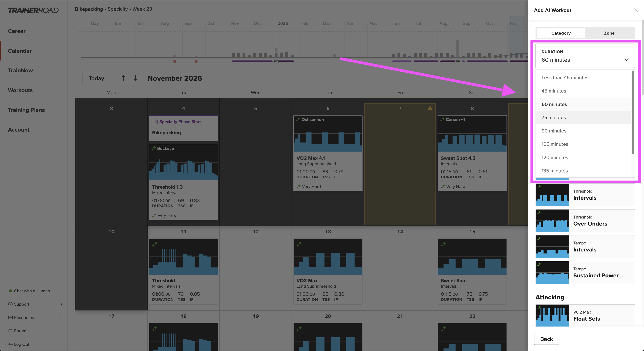
Task: Click the Very Hard icon under Threshold 1.3
Action: click(154, 215)
